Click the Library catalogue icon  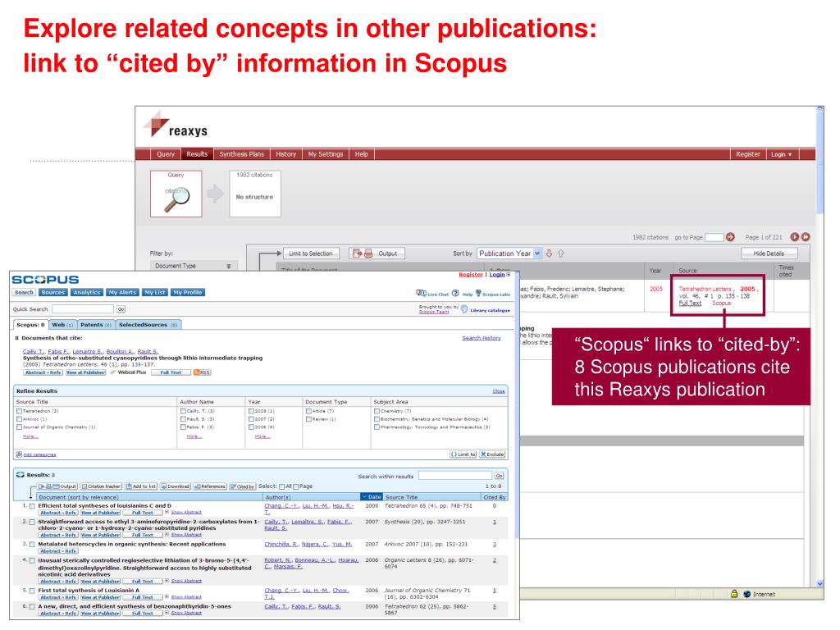pyautogui.click(x=464, y=309)
